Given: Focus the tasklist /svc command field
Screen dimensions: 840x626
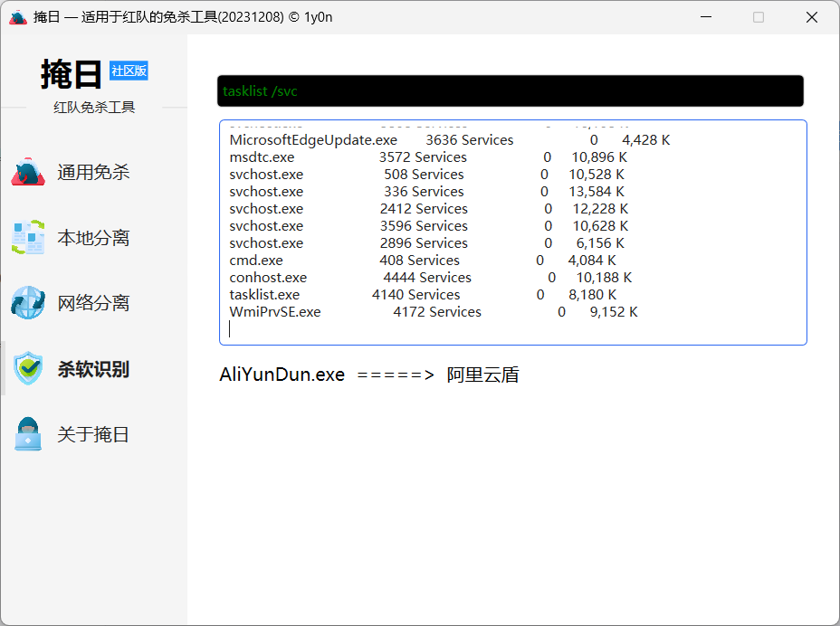Looking at the screenshot, I should 510,91.
